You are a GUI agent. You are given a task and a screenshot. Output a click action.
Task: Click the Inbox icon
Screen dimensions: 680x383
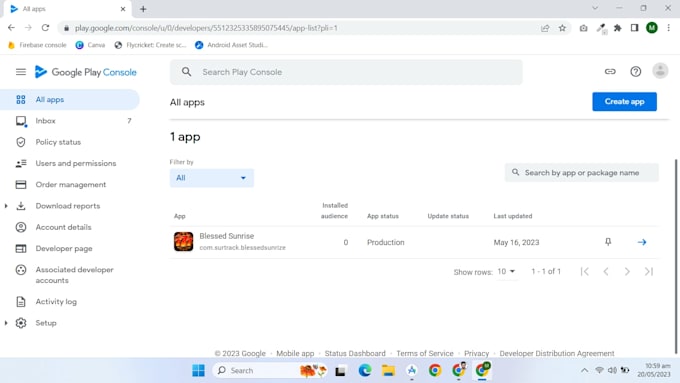click(x=21, y=121)
